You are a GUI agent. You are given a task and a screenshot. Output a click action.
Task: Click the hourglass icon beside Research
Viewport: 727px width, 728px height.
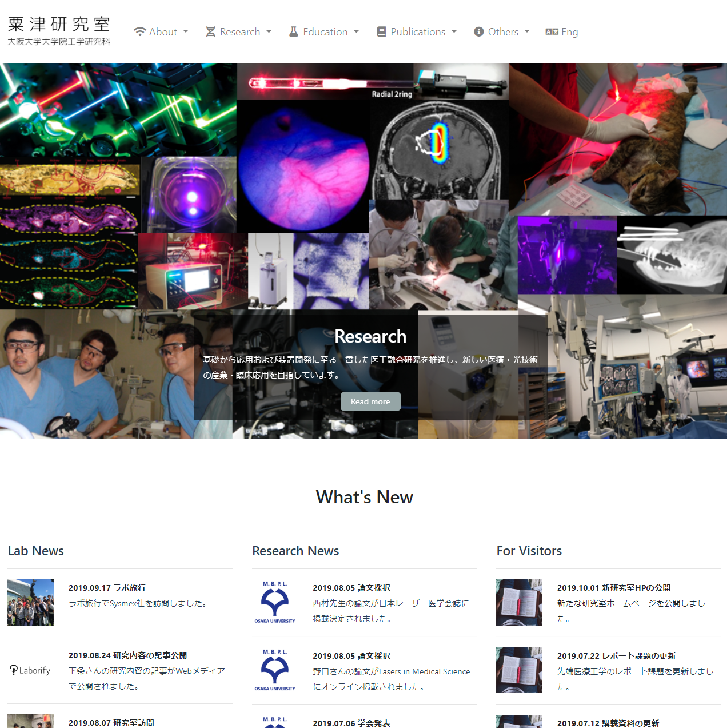click(211, 32)
